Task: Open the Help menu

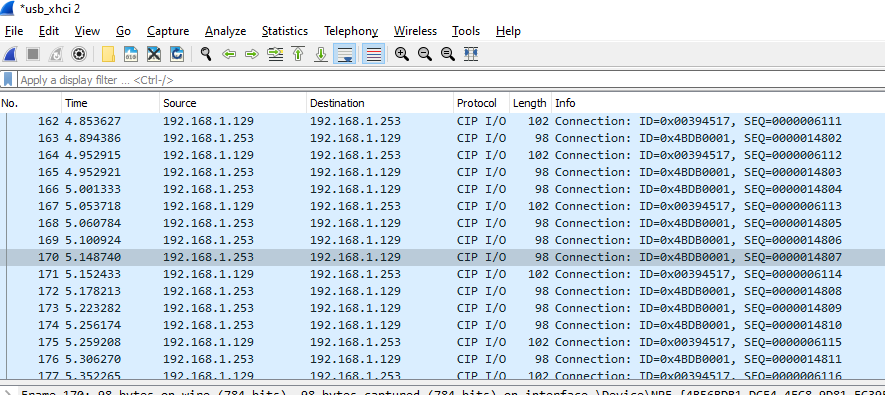Action: tap(508, 31)
